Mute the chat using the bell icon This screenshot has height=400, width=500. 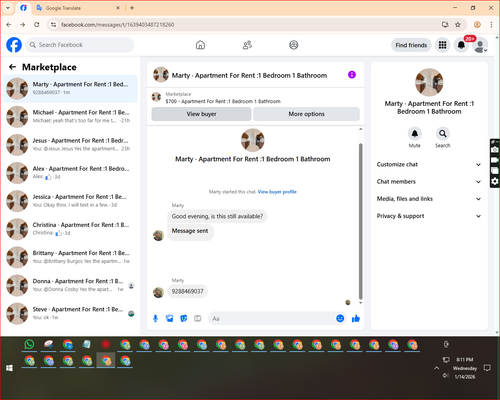tap(415, 134)
